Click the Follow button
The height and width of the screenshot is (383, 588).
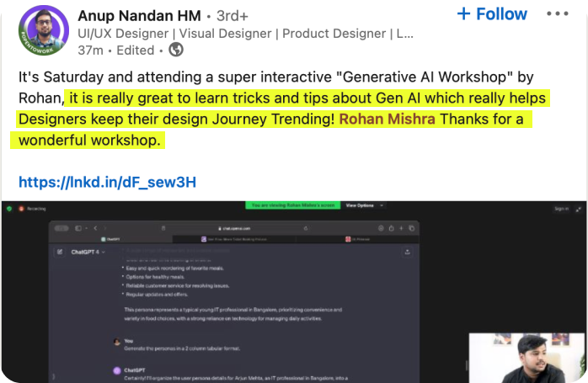point(492,14)
